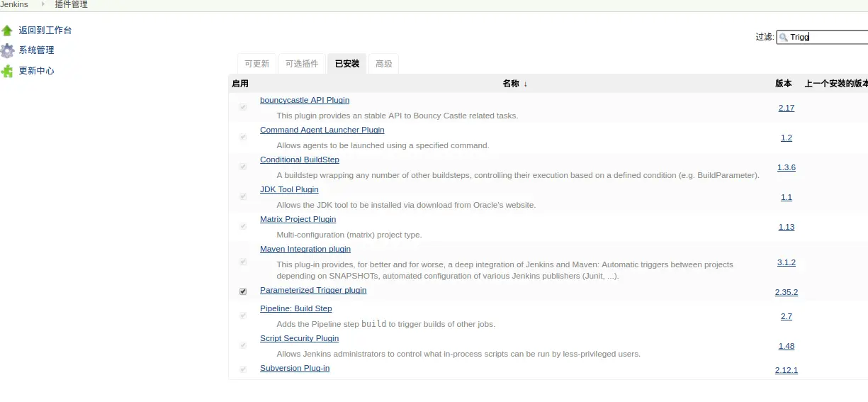Select the 已安装 tab
Image resolution: width=868 pixels, height=402 pixels.
pos(347,64)
